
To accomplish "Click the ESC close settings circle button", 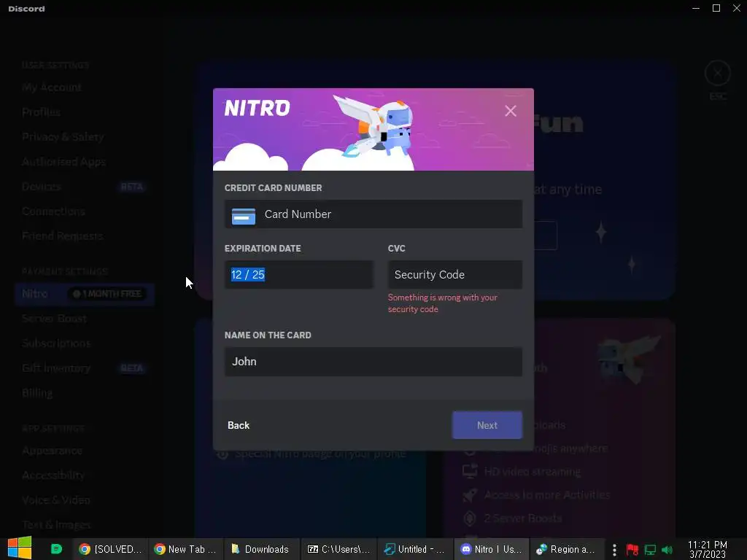I will [x=718, y=74].
